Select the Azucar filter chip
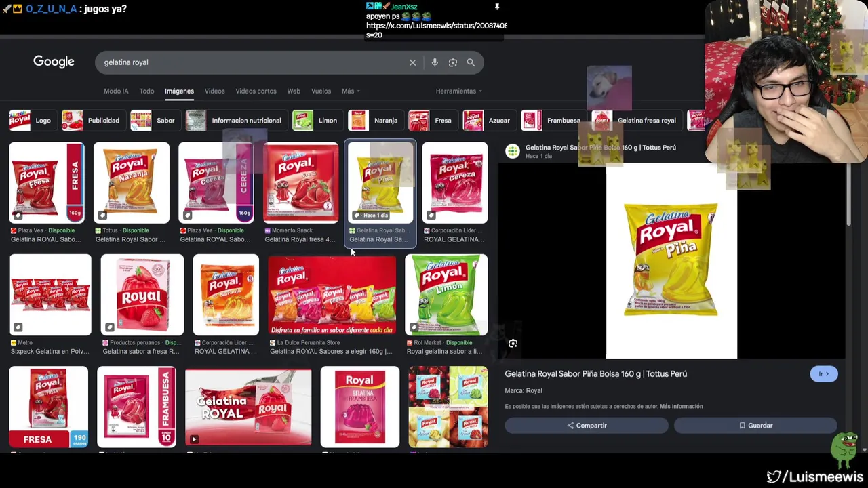868x488 pixels. click(488, 121)
